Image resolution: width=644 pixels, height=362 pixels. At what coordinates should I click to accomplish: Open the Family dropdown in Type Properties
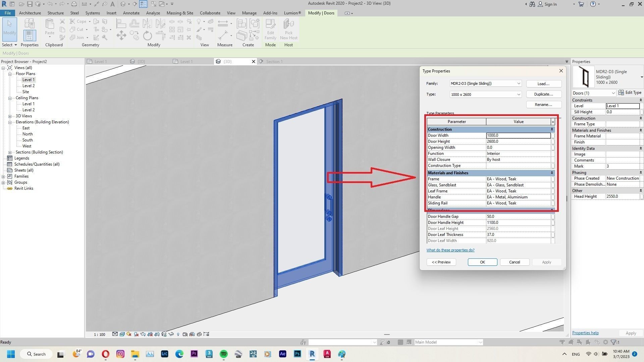pyautogui.click(x=519, y=83)
